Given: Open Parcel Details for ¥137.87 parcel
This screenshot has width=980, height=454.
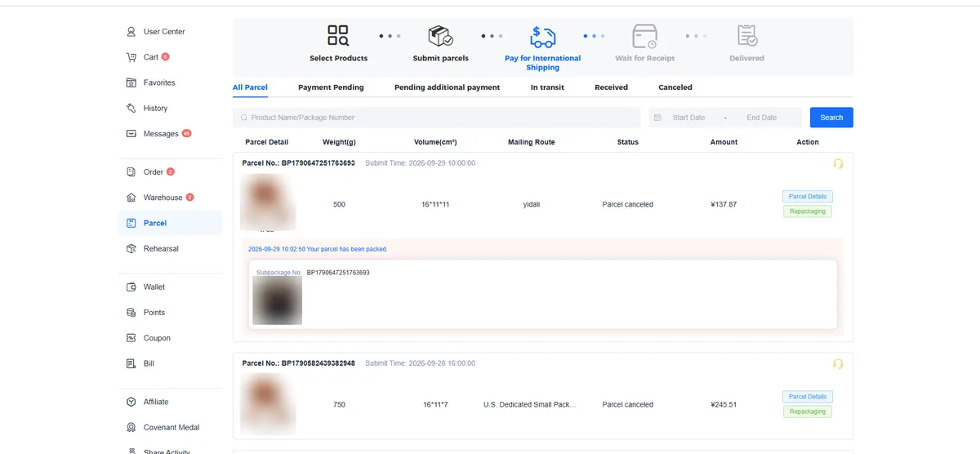Looking at the screenshot, I should [808, 197].
